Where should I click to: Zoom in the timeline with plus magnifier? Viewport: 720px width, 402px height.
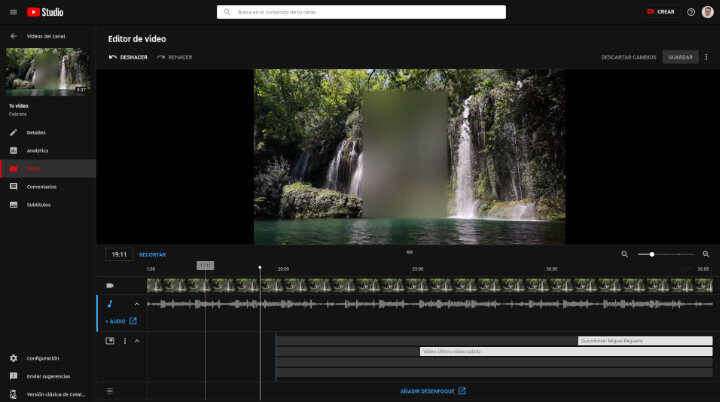(706, 254)
